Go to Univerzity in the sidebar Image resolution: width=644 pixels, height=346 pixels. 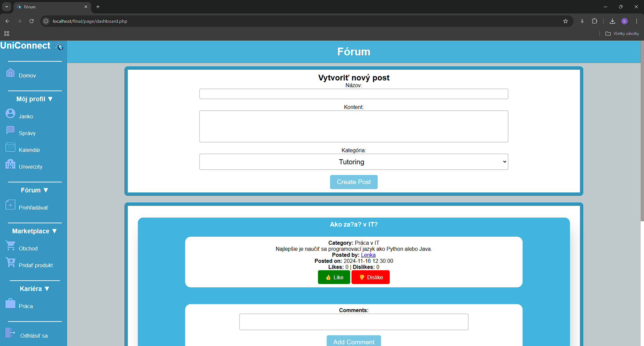(31, 167)
